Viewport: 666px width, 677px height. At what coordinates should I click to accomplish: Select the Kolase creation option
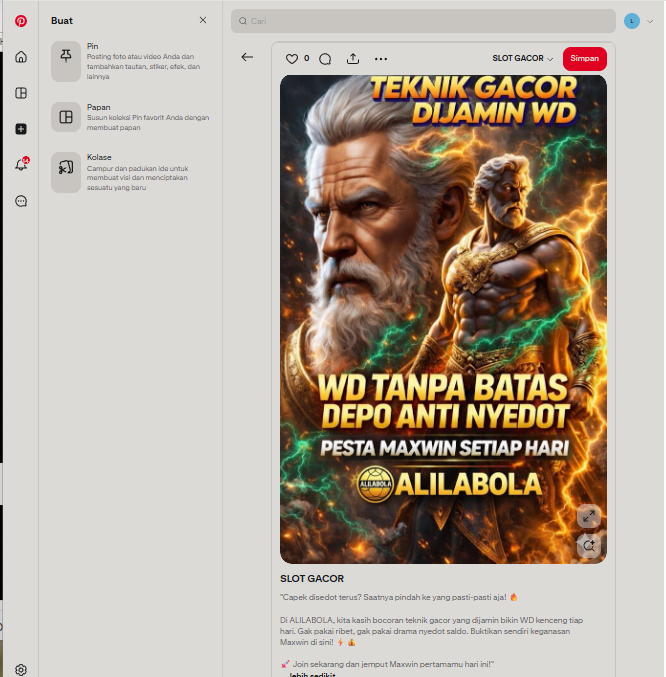129,172
